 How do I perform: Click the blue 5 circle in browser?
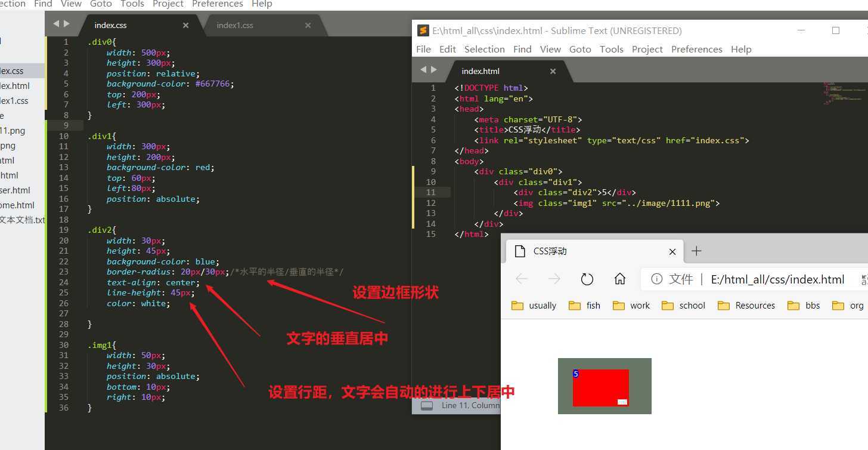click(576, 374)
